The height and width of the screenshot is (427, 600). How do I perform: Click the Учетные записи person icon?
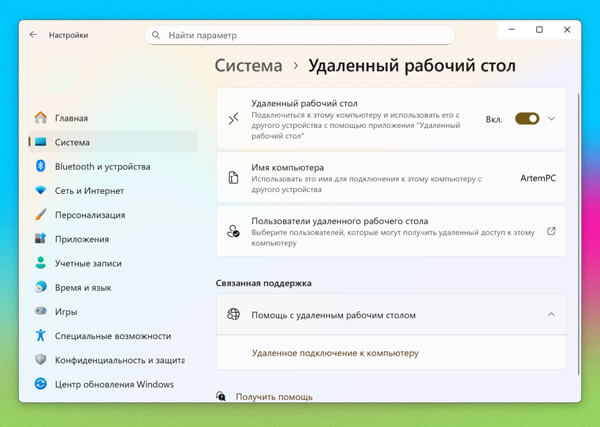point(41,263)
